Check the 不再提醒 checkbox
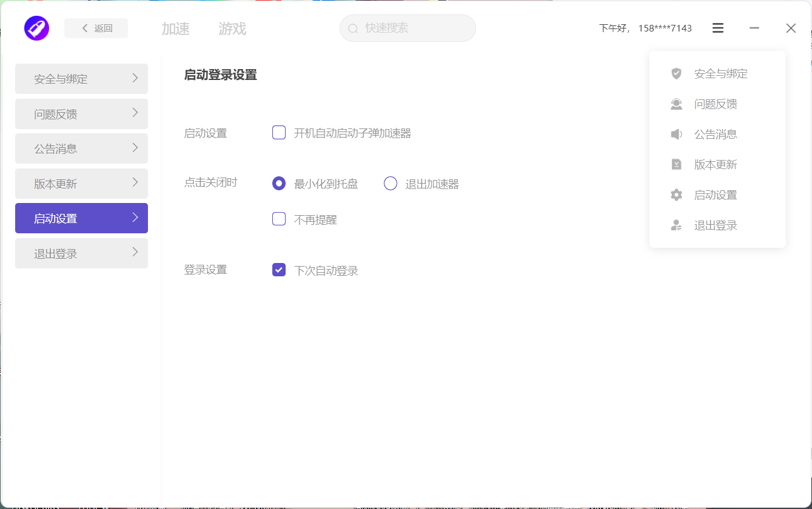 279,219
